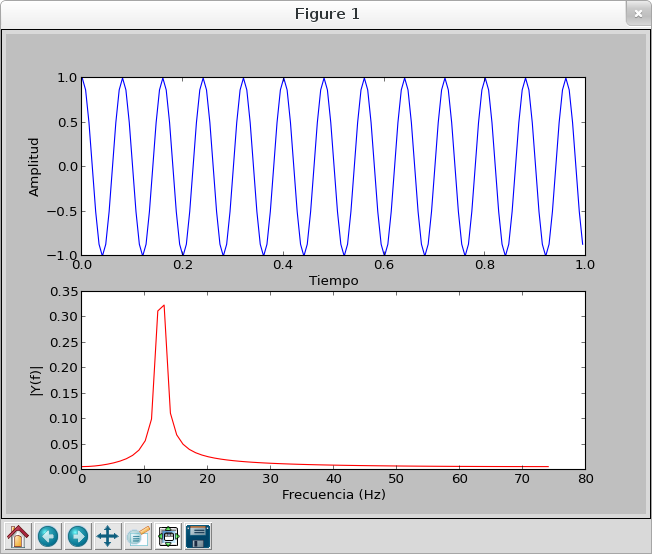The height and width of the screenshot is (554, 652).
Task: Close the Figure 1 window
Action: (x=637, y=14)
